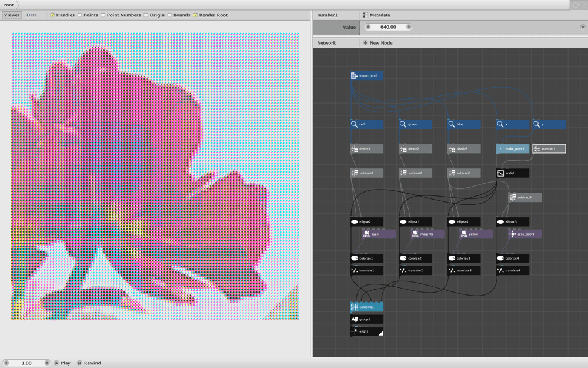Step frame back with left arrow

[x=6, y=363]
